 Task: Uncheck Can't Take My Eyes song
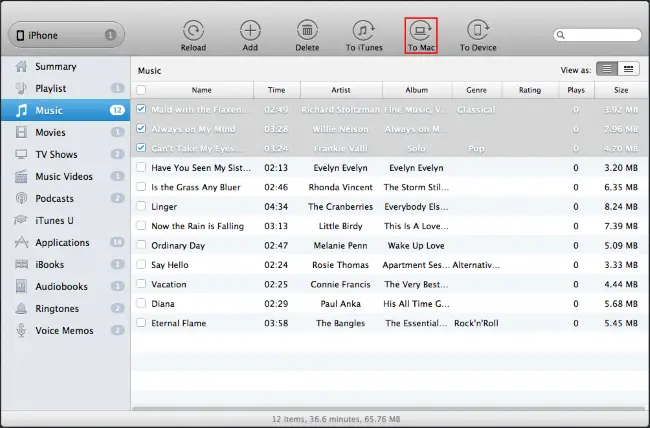tap(141, 147)
